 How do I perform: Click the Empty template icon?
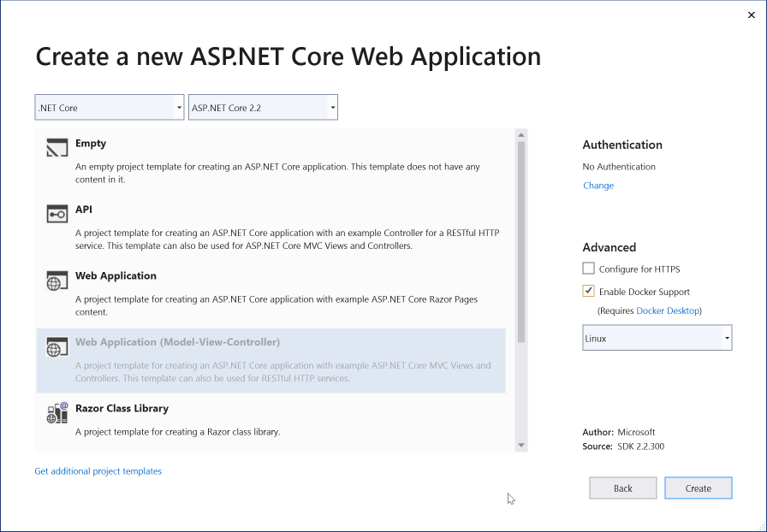point(57,148)
